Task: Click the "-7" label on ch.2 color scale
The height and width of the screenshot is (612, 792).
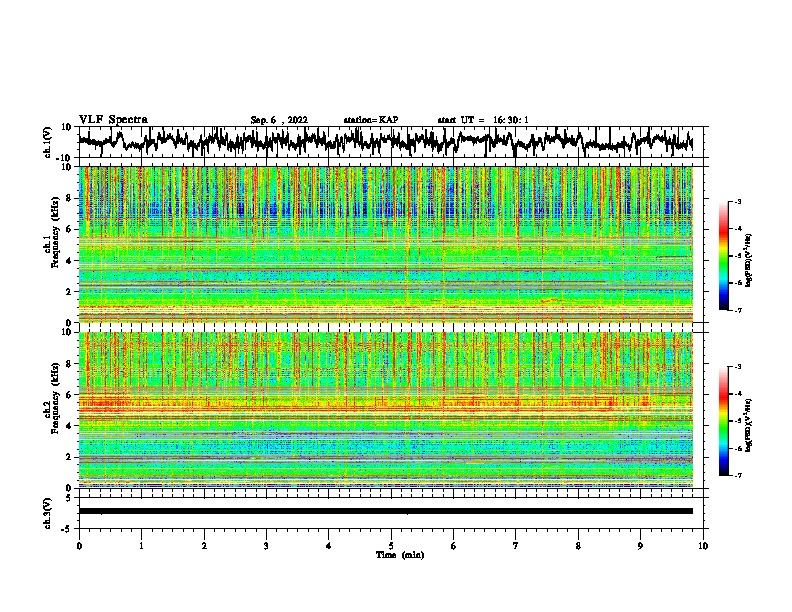Action: pos(737,475)
